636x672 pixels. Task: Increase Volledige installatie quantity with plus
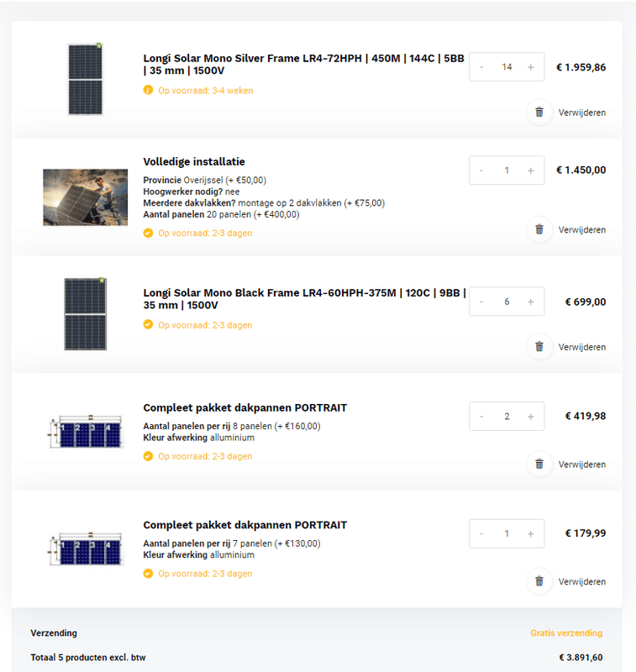click(530, 171)
